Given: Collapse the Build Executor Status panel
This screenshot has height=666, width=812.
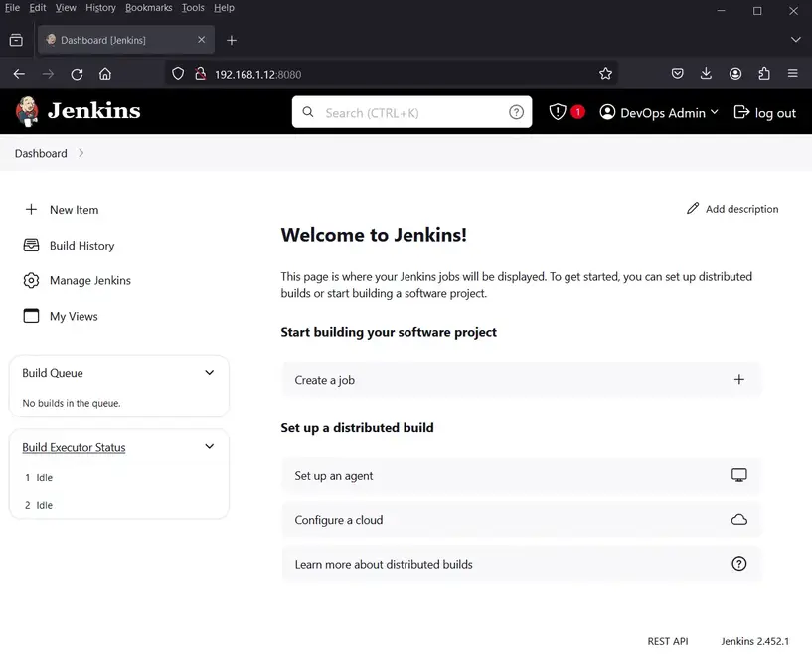Looking at the screenshot, I should pyautogui.click(x=209, y=447).
